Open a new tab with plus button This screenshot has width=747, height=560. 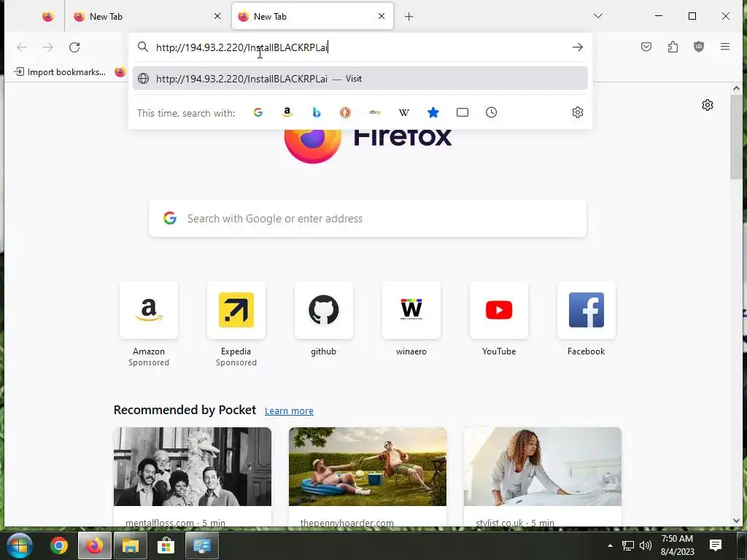coord(409,17)
